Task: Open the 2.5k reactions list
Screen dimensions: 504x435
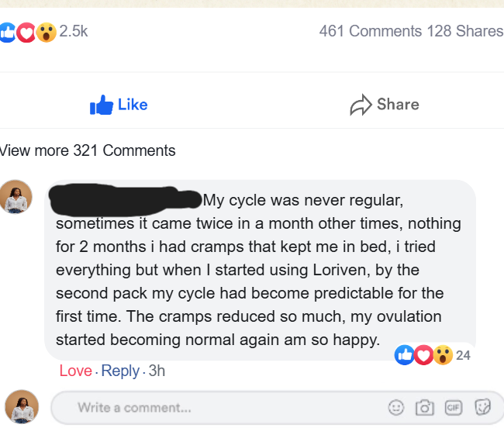Action: (x=74, y=32)
